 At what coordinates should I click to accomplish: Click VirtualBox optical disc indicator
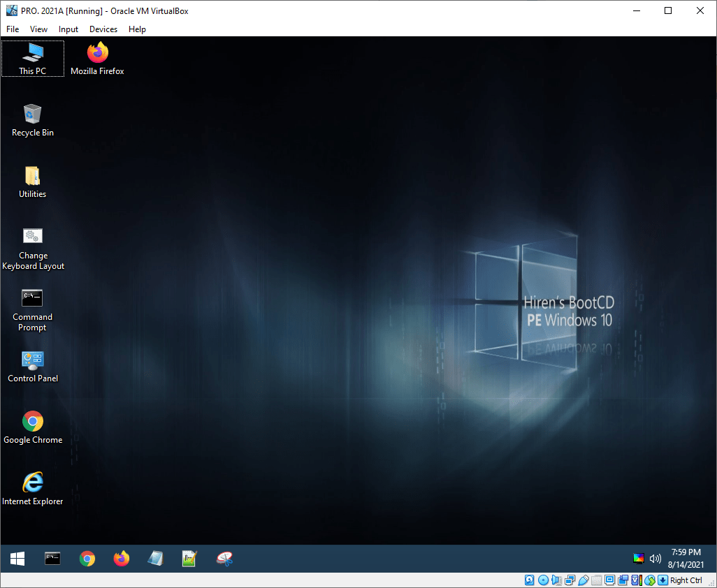543,580
